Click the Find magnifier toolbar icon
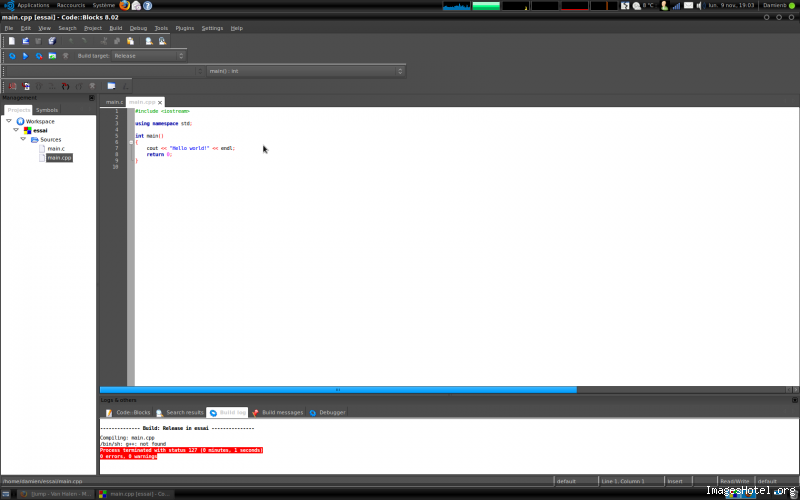Viewport: 800px width, 500px height. (148, 41)
